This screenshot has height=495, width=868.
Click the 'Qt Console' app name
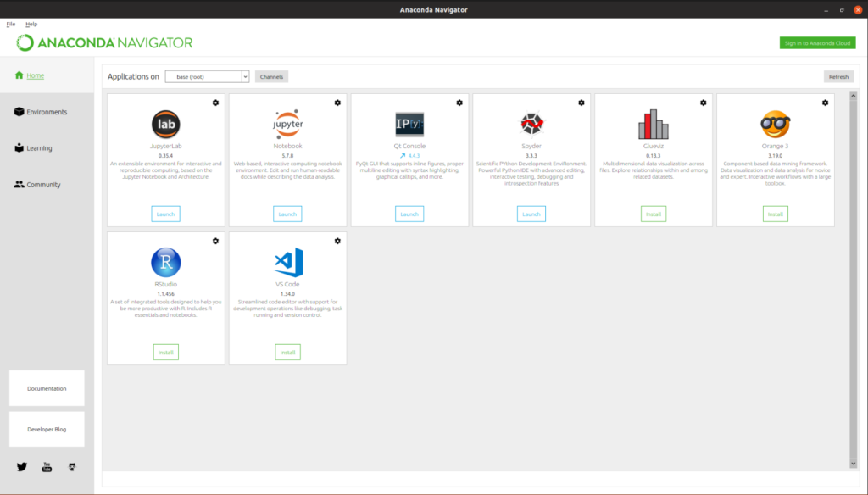(x=409, y=146)
